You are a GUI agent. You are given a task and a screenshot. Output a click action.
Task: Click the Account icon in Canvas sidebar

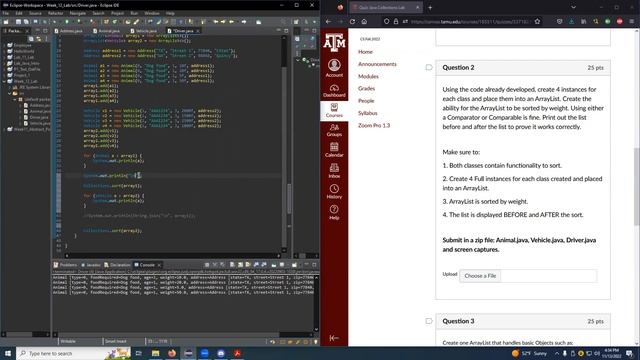[334, 68]
